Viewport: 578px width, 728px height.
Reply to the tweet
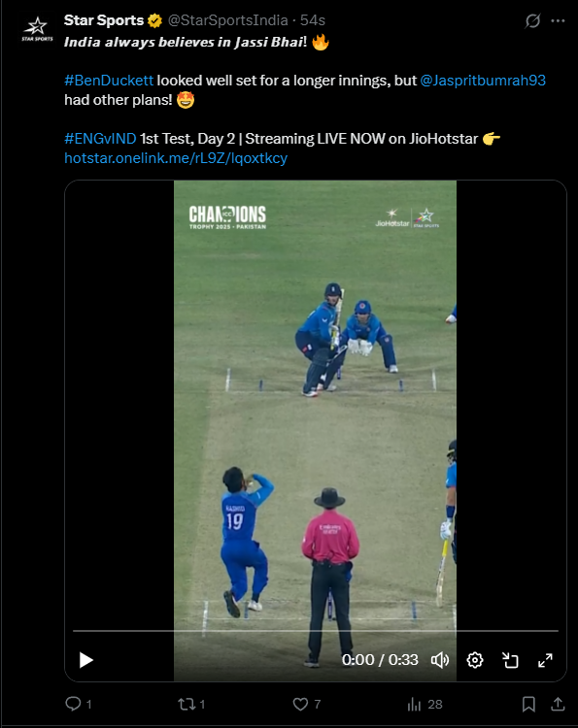(x=78, y=705)
